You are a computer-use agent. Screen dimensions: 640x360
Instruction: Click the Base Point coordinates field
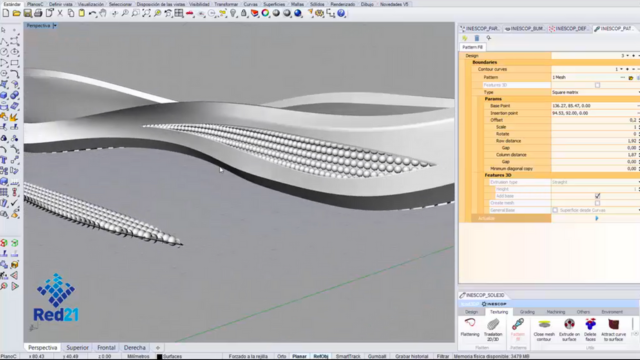click(x=595, y=106)
